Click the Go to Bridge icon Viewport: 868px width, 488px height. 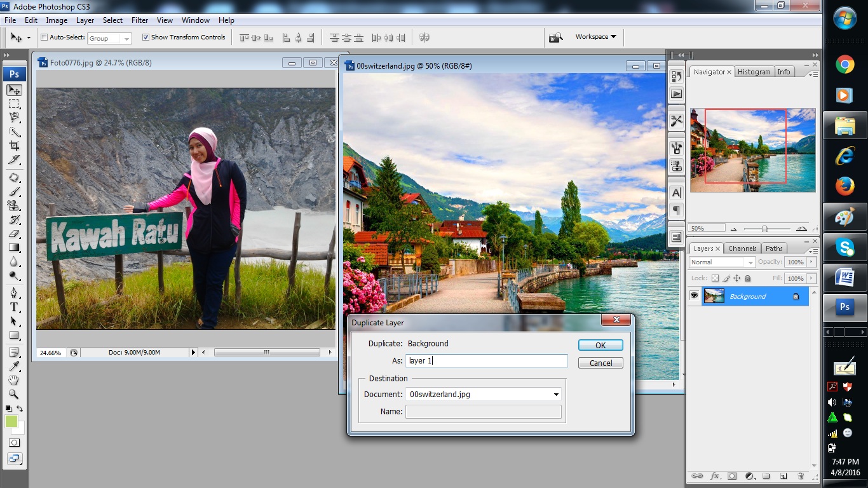click(x=556, y=37)
